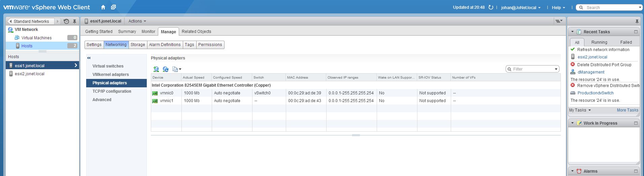Screen dimensions: 644x176
Task: Click forward arrow in navigator breadcrumb
Action: point(58,21)
